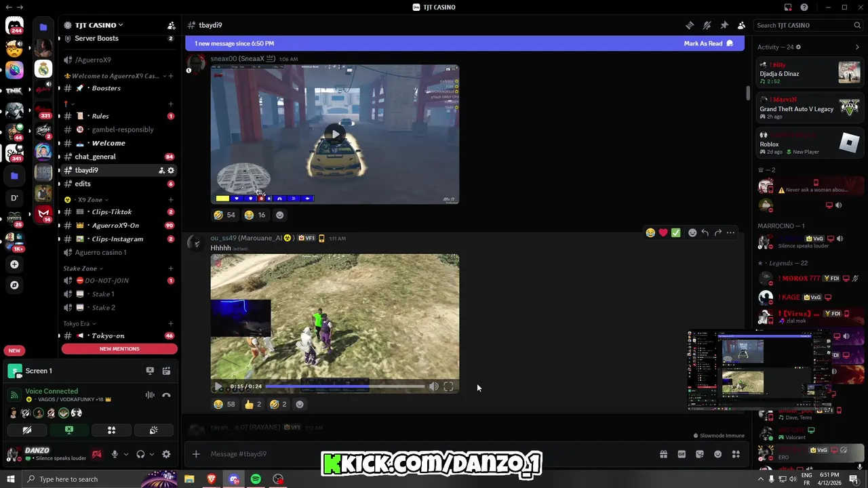This screenshot has width=868, height=488.
Task: Toggle the 58 joy reaction on ou_ss49's post
Action: click(224, 404)
